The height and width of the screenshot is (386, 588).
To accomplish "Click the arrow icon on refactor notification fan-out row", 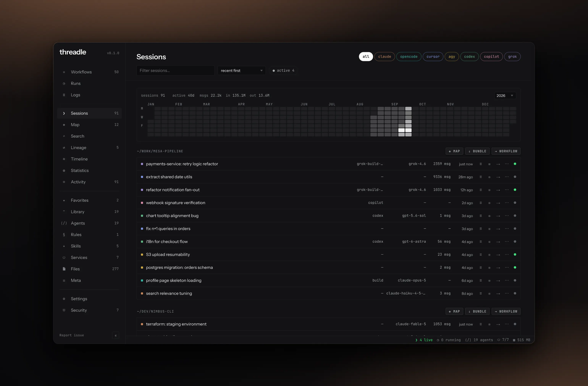I will 498,190.
